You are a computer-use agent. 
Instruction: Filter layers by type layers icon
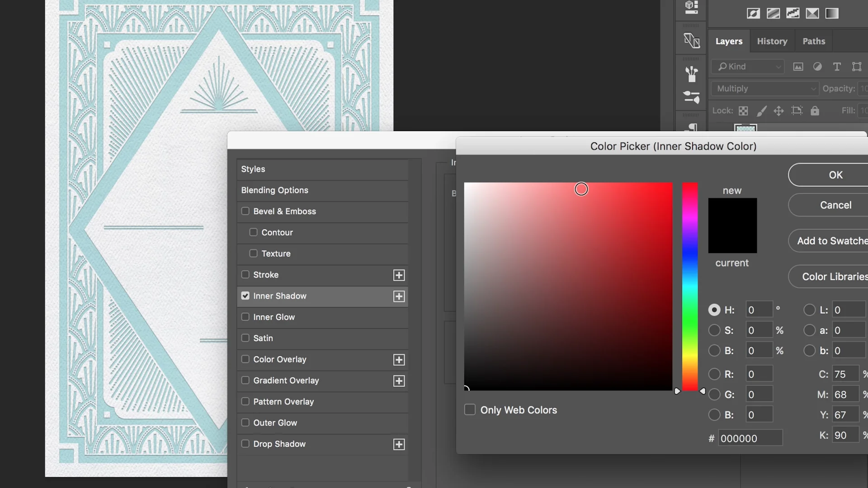(x=837, y=67)
